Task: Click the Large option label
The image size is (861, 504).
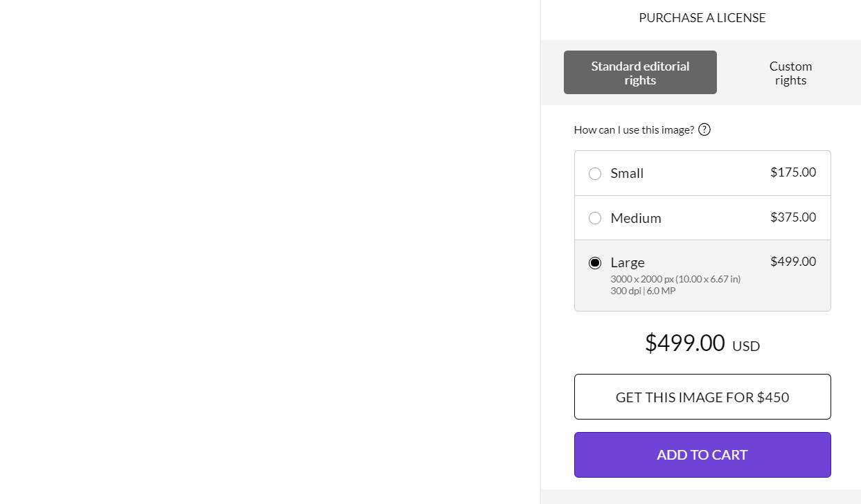Action: [x=628, y=262]
